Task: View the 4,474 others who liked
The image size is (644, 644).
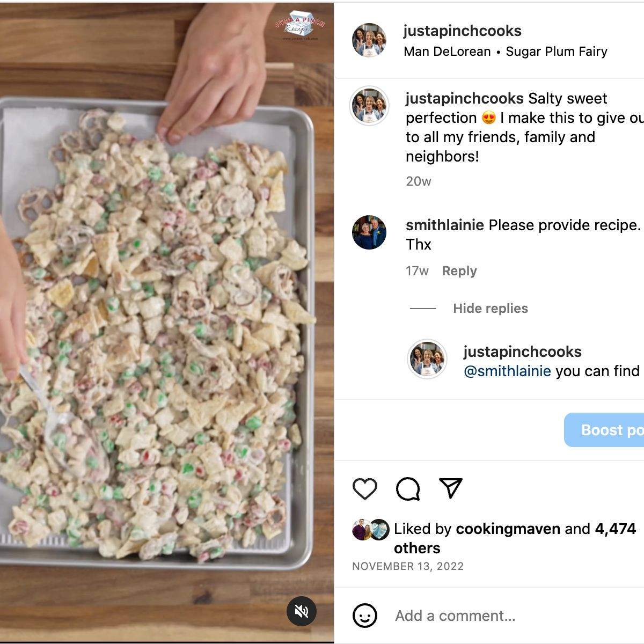Action: click(x=615, y=529)
